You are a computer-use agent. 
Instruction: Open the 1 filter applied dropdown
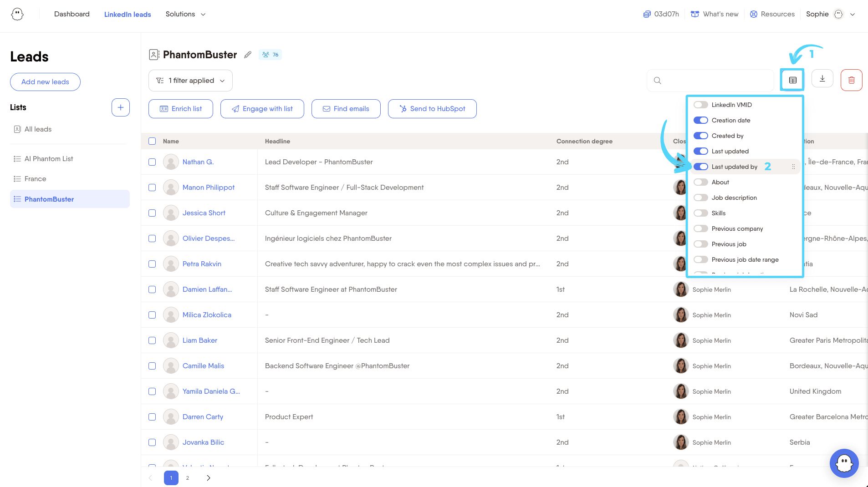[190, 81]
